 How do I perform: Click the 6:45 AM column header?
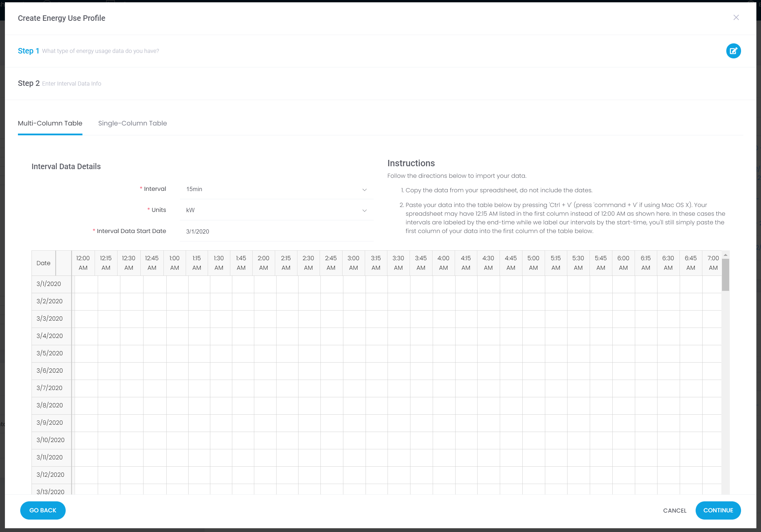[691, 263]
